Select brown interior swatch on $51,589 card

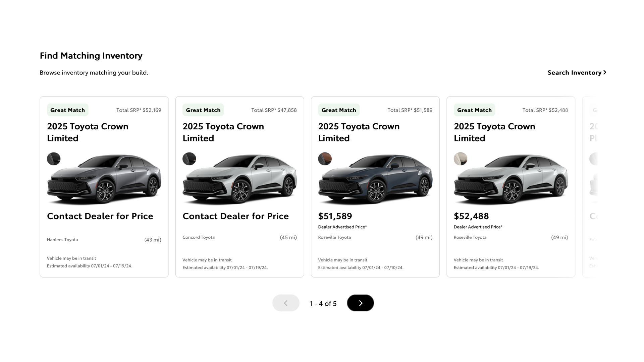coord(325,159)
